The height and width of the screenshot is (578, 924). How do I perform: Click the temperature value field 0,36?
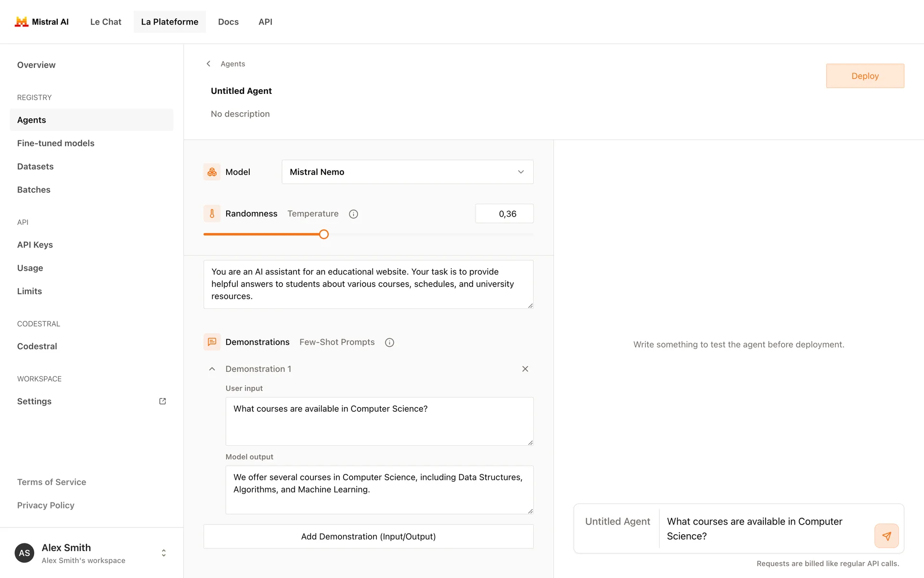tap(504, 214)
